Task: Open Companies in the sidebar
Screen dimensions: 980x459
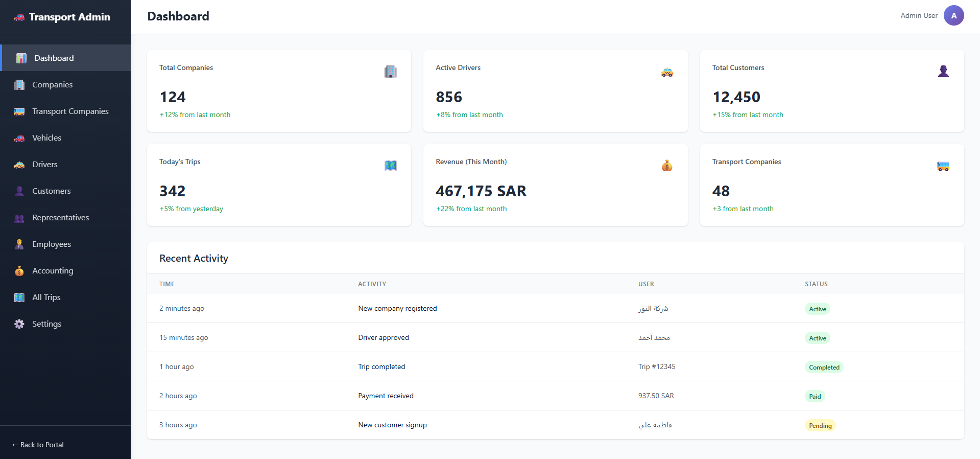Action: pyautogui.click(x=52, y=85)
